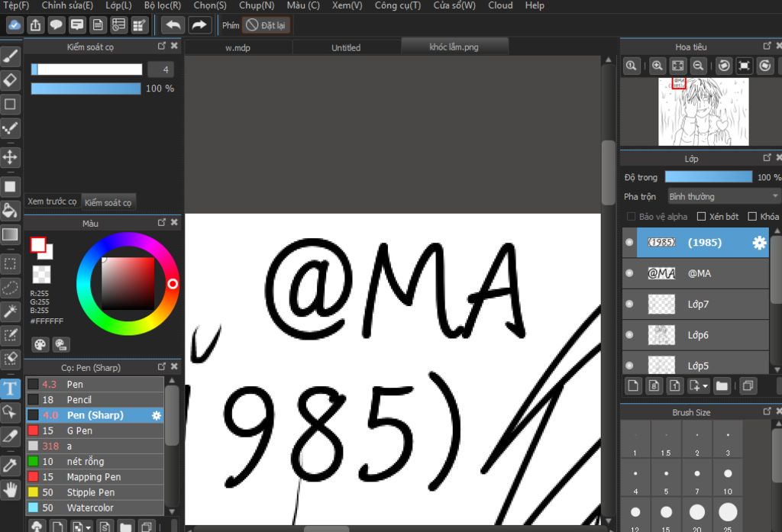Select the Text tool
The width and height of the screenshot is (782, 532).
coord(11,389)
